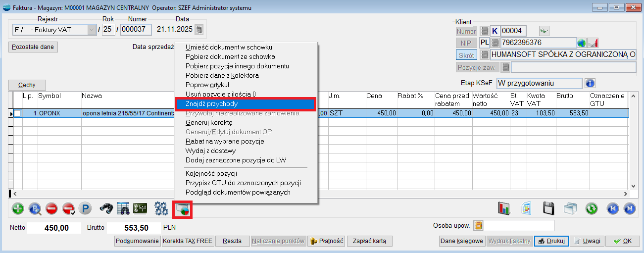Open the Rejestr dropdown F/1 Faktury VAT
This screenshot has width=644, height=253.
click(92, 30)
